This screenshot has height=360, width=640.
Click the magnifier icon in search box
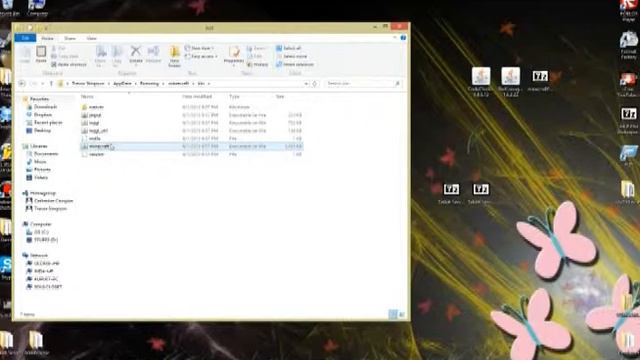397,84
